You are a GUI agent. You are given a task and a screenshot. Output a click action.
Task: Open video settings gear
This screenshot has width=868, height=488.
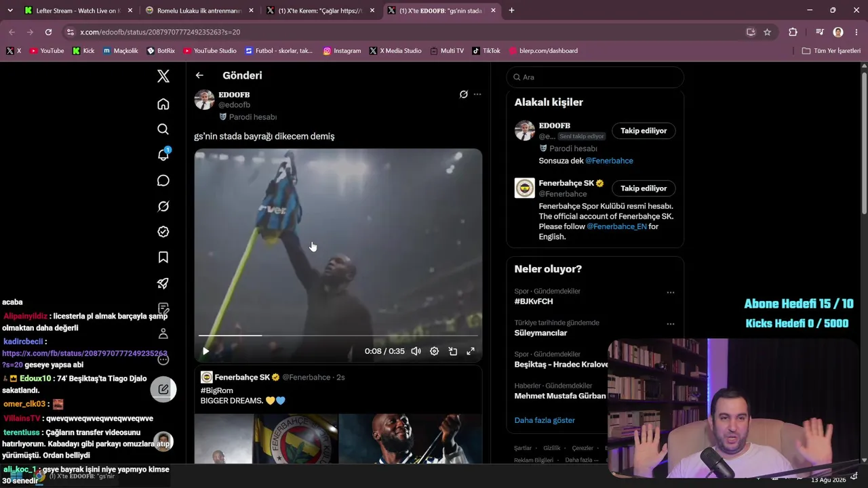434,351
